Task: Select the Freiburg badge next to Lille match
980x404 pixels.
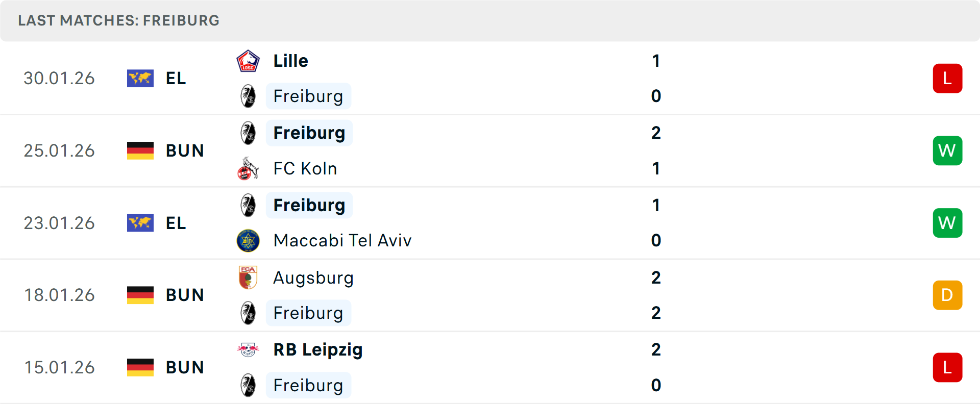Action: click(x=249, y=96)
